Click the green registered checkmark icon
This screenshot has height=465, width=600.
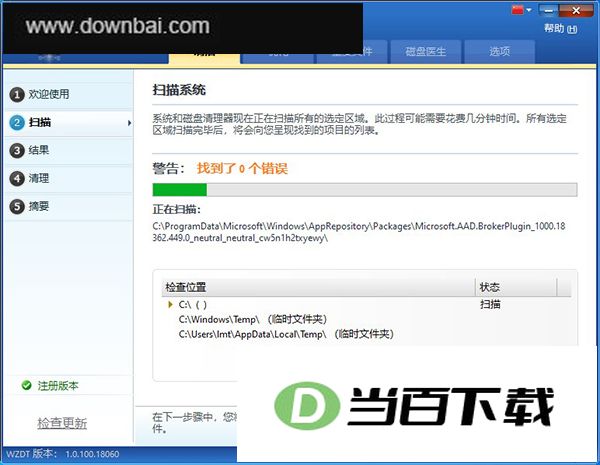pos(26,385)
